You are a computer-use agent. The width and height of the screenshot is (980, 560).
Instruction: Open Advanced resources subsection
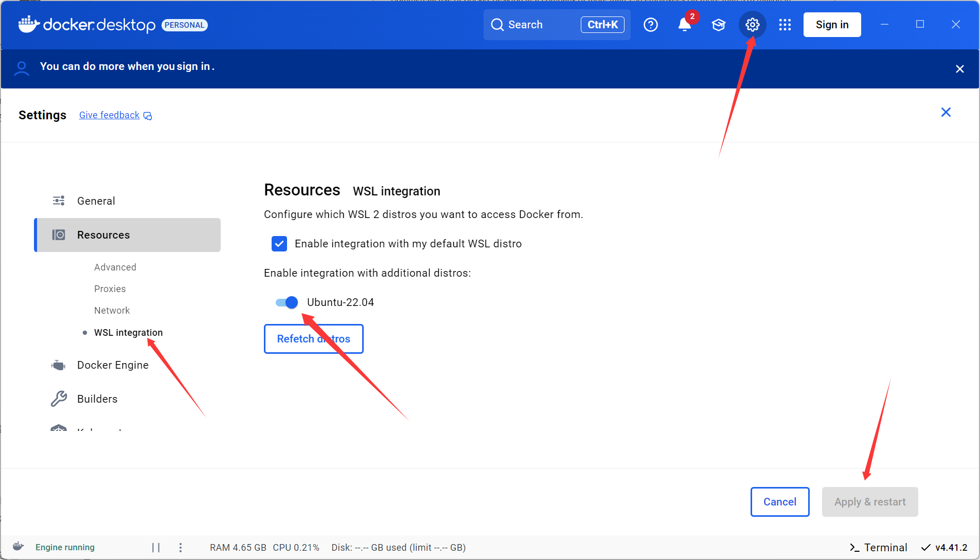[115, 267]
